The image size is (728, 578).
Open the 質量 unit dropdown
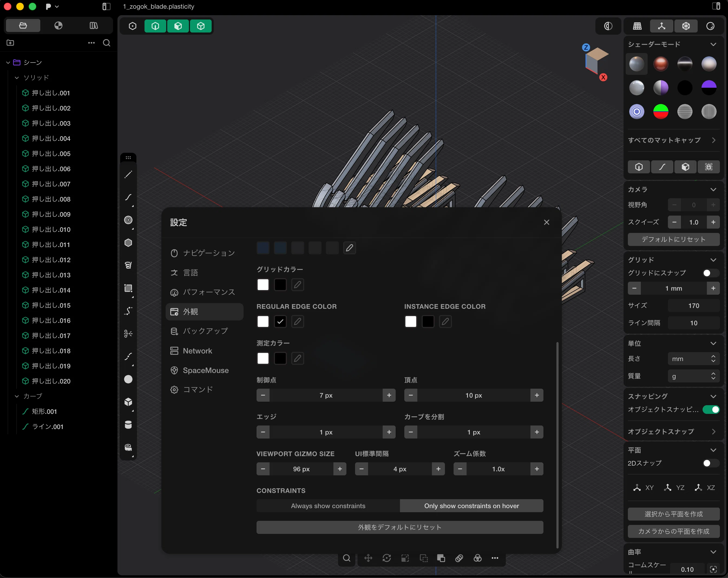[x=694, y=376]
